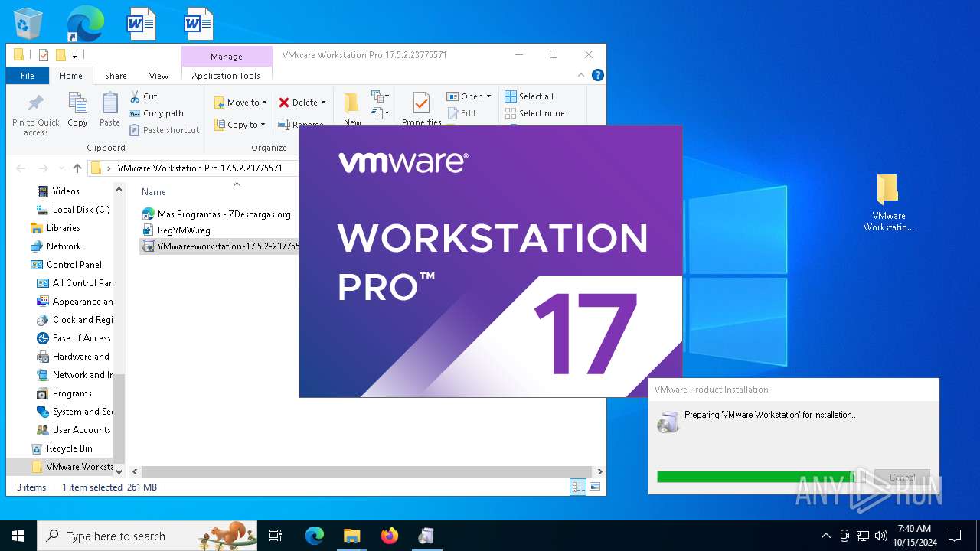Expand the Open dropdown in the ribbon

point(488,96)
